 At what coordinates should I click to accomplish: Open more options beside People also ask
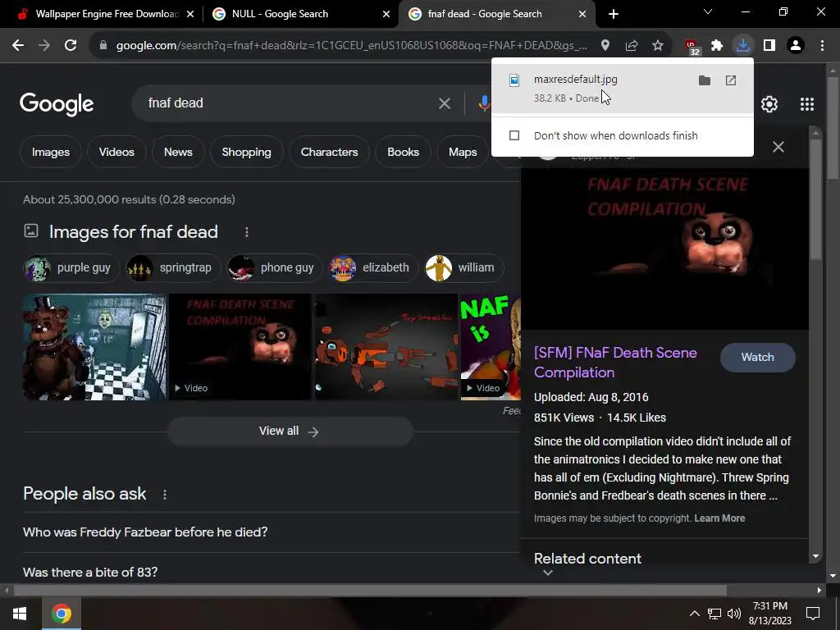(x=165, y=495)
